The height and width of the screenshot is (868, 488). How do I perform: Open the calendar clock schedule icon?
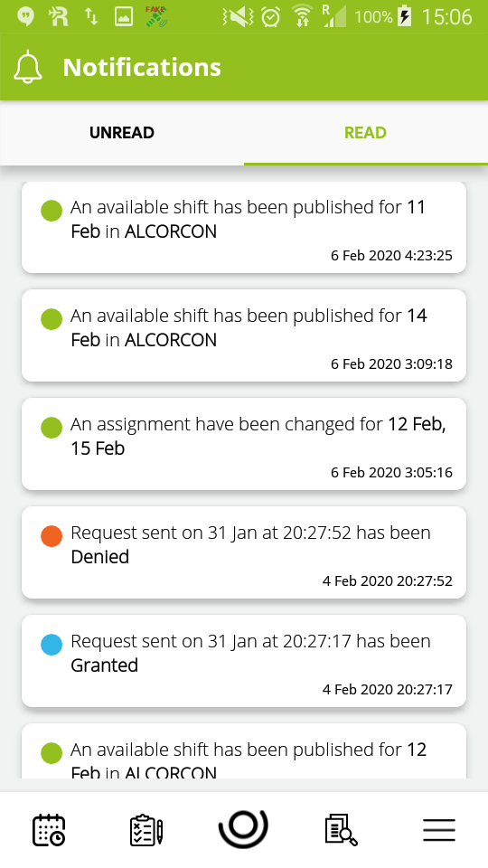49,829
